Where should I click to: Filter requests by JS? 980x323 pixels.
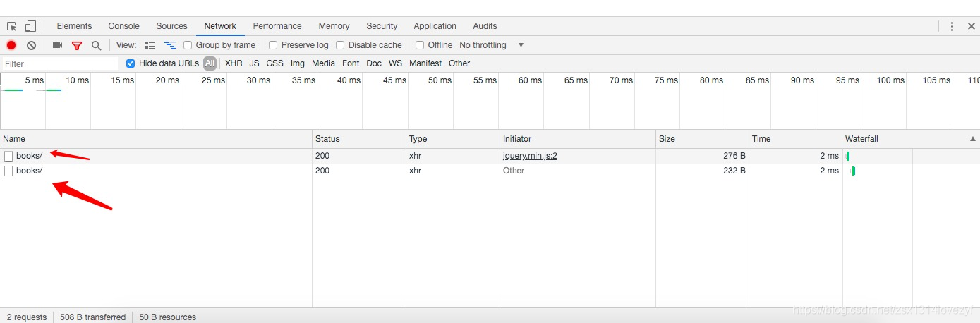254,63
